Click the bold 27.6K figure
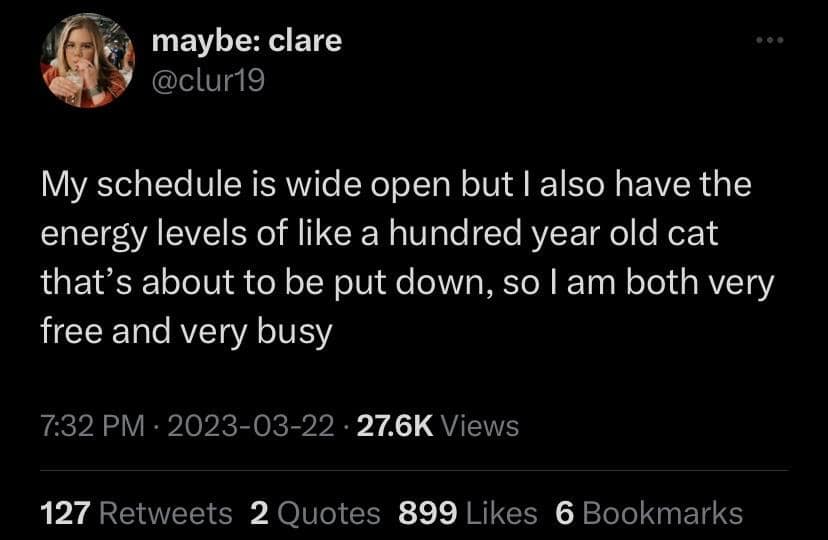This screenshot has width=828, height=540. 396,426
